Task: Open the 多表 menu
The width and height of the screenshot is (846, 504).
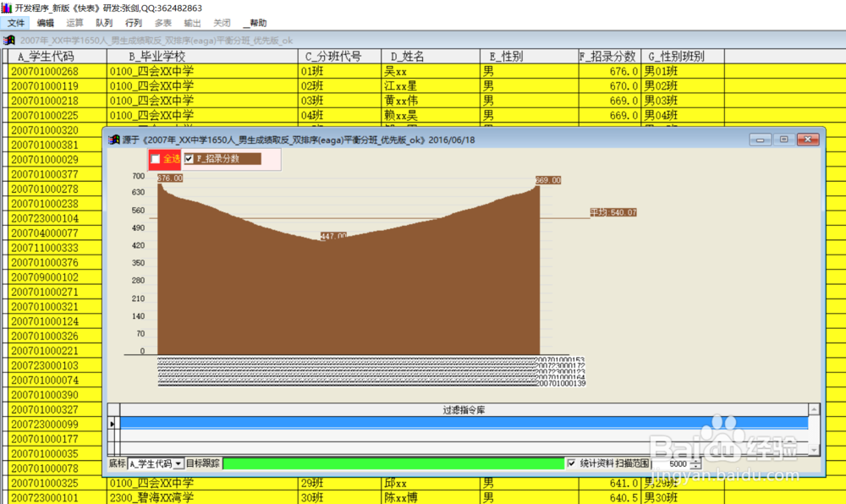Action: coord(163,23)
